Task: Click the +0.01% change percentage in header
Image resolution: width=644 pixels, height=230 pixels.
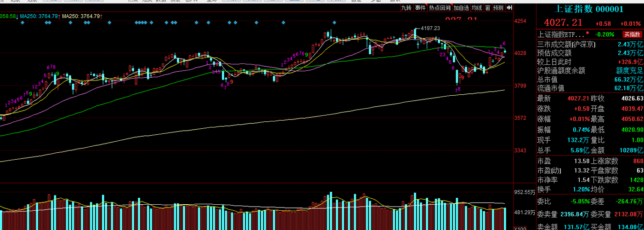Action: coord(630,23)
